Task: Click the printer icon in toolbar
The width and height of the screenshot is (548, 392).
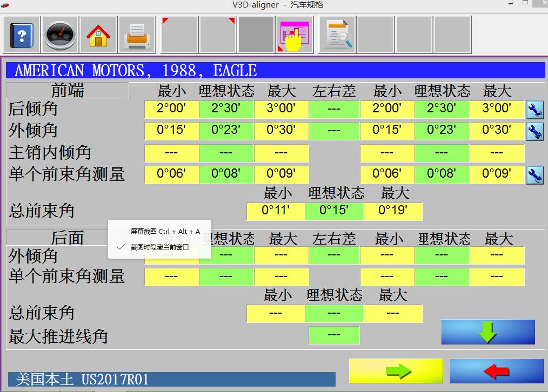Action: [x=137, y=36]
